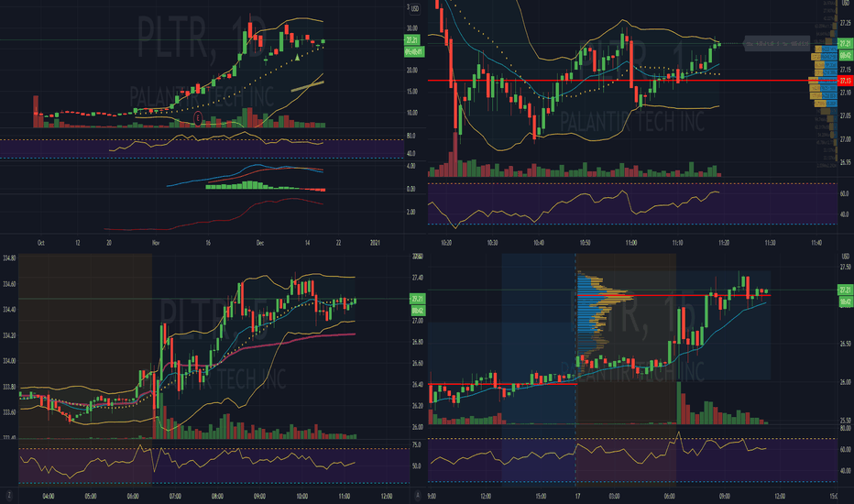Select the 30.00 price axis label

[x=412, y=28]
